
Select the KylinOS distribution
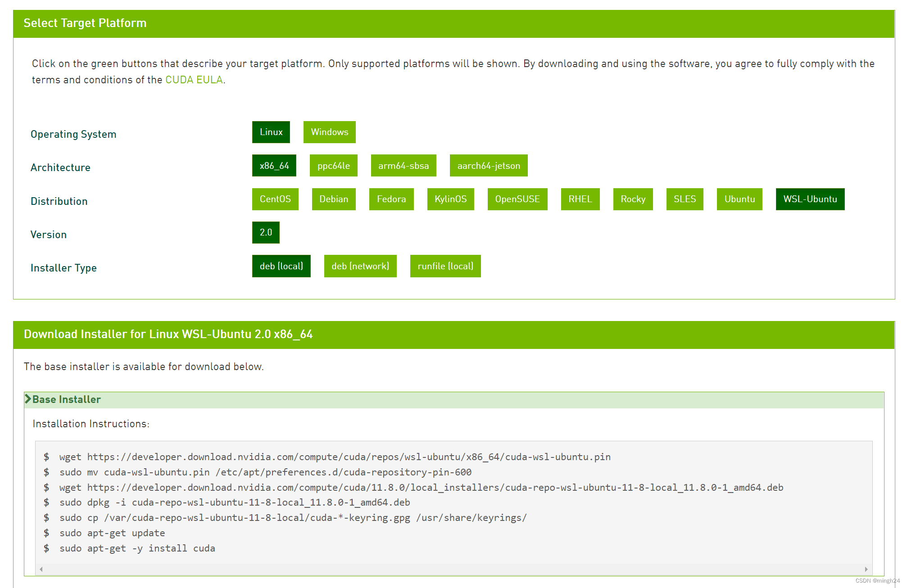pos(450,199)
